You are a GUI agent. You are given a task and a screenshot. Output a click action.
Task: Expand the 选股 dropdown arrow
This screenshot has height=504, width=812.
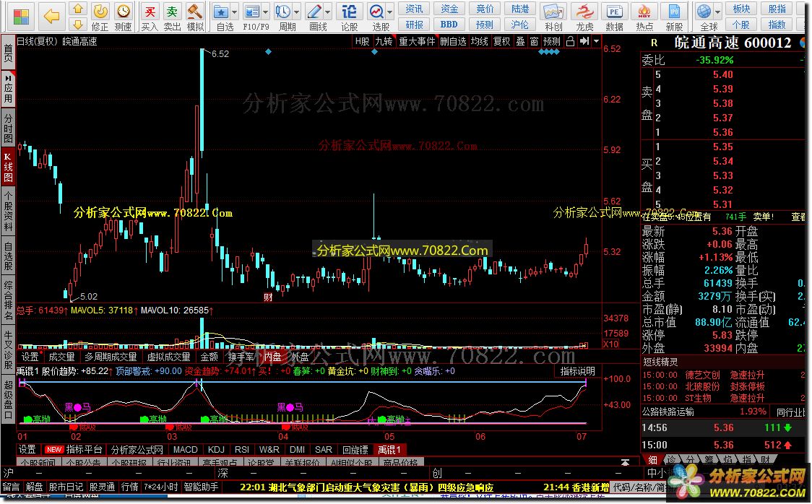point(390,12)
